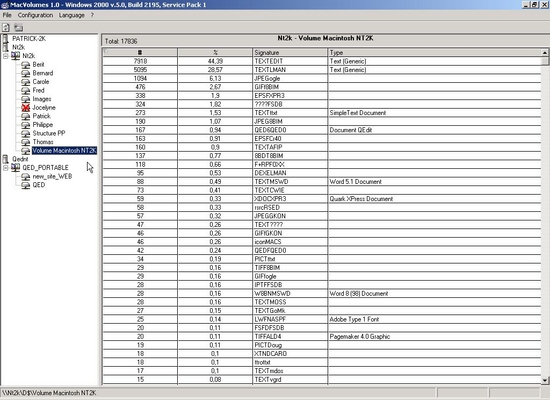
Task: Click the Patrick volume icon
Action: click(25, 116)
